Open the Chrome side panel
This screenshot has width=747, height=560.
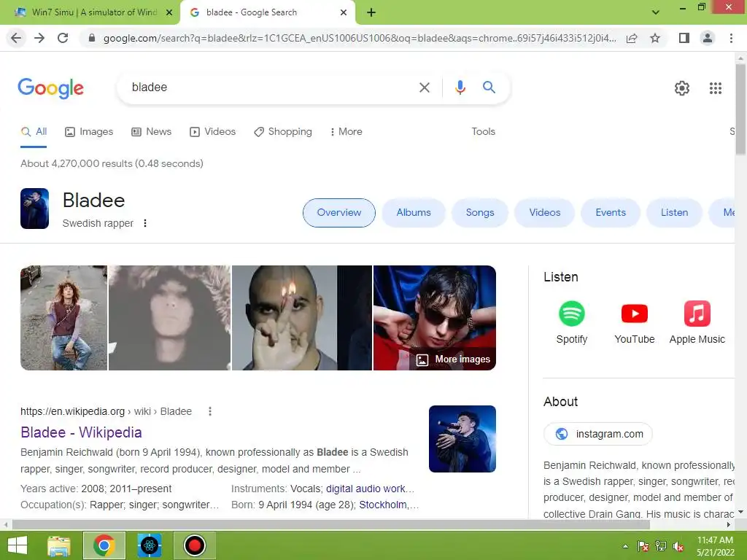coord(684,38)
